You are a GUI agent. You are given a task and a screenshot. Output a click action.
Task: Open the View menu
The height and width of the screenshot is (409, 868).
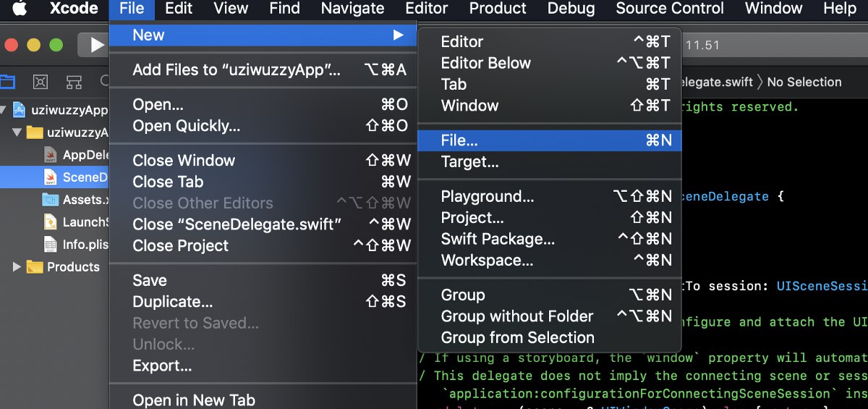point(231,9)
